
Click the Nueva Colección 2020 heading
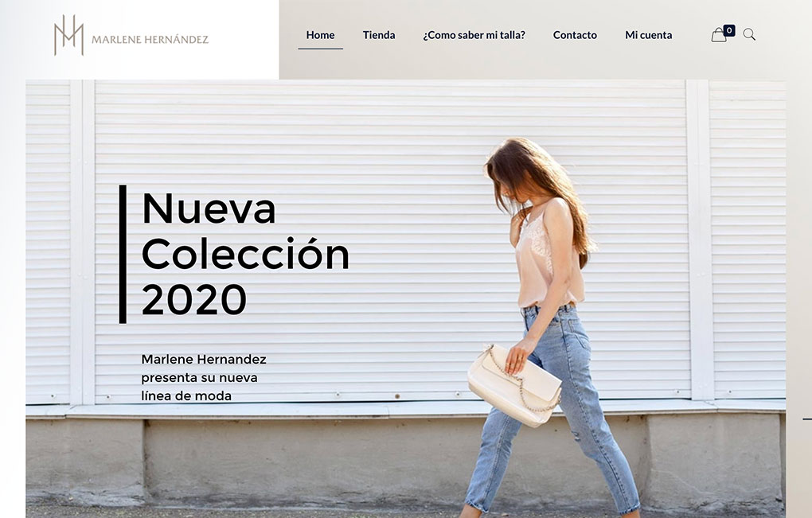tap(245, 254)
